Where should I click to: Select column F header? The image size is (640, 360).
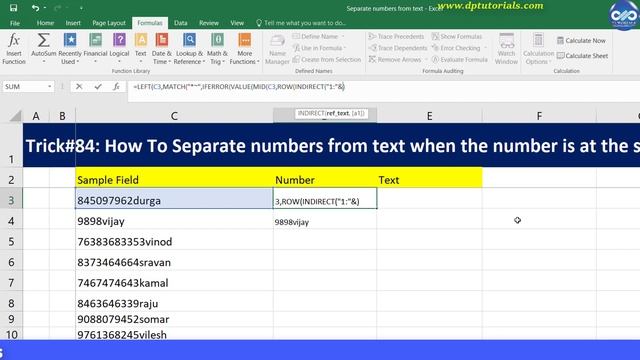coord(539,116)
